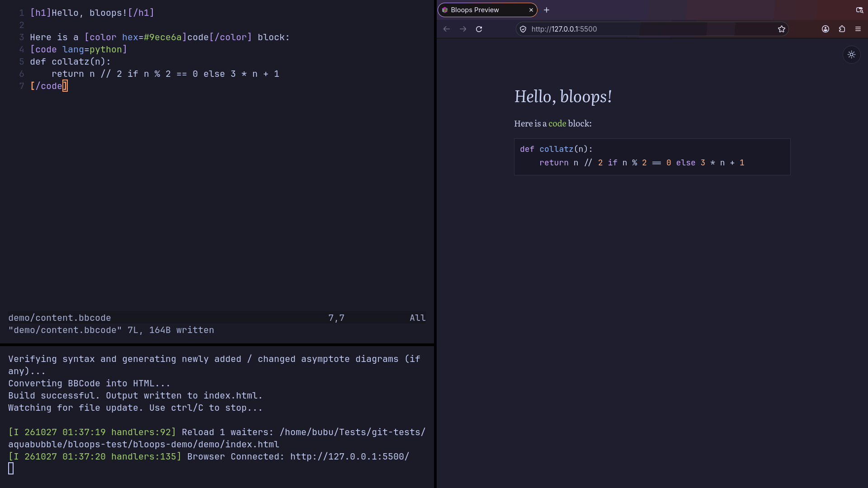868x488 pixels.
Task: Click 'collatz' in the rendered code block
Action: point(556,149)
